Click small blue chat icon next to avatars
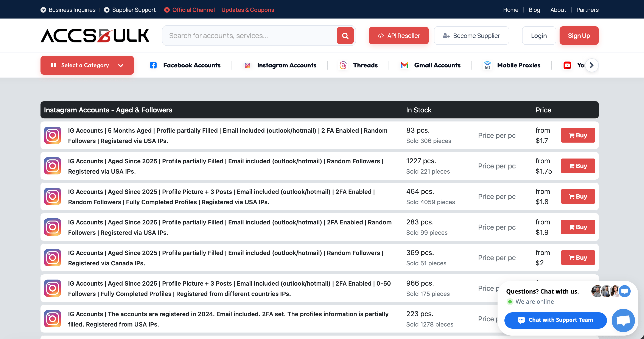Image resolution: width=644 pixels, height=339 pixels. (x=625, y=291)
